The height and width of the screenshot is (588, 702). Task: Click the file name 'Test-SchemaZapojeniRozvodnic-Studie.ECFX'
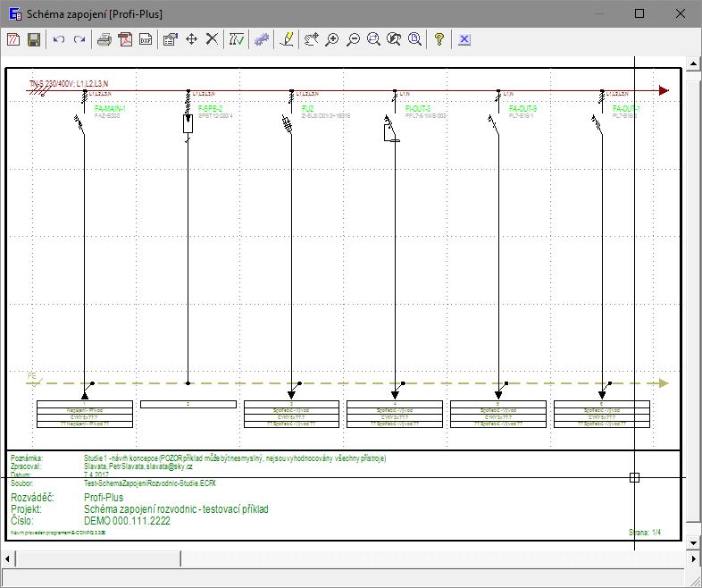tap(149, 483)
